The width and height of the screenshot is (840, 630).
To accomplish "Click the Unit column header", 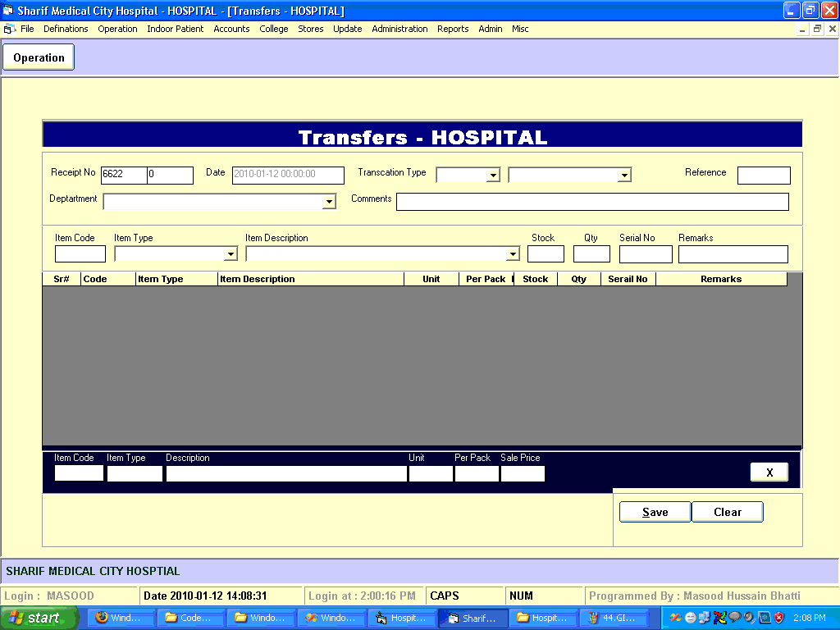I will pos(431,279).
